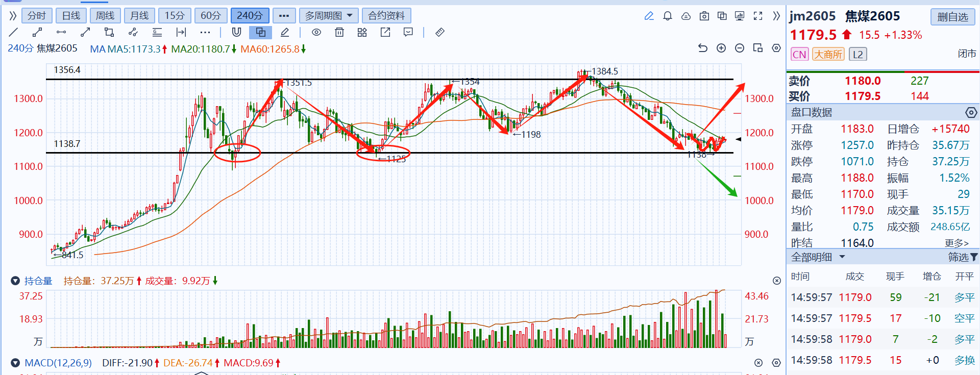Viewport: 980px width, 375px height.
Task: Open the 多周期图 dropdown
Action: click(328, 16)
